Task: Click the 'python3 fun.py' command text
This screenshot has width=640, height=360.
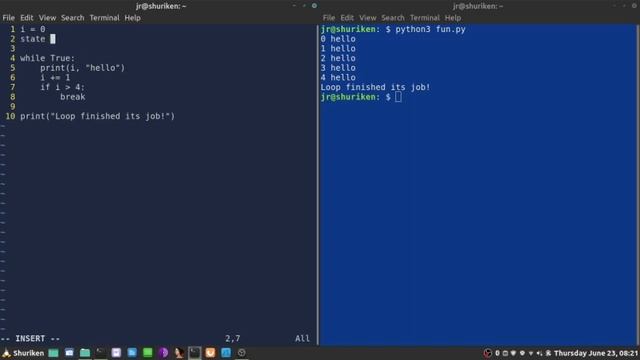Action: (431, 29)
